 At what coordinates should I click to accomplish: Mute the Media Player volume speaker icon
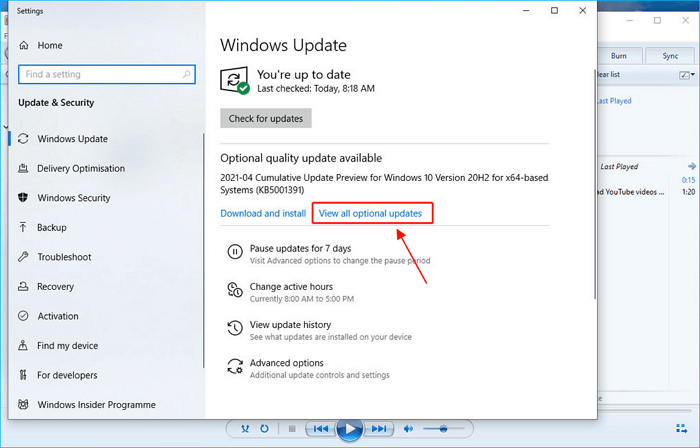pos(408,429)
